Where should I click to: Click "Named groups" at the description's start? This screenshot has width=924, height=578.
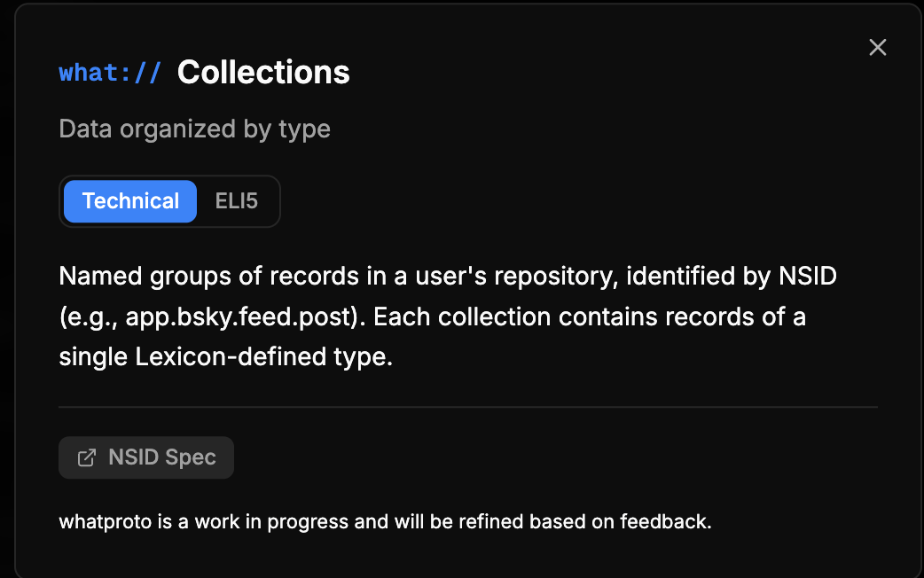[121, 276]
